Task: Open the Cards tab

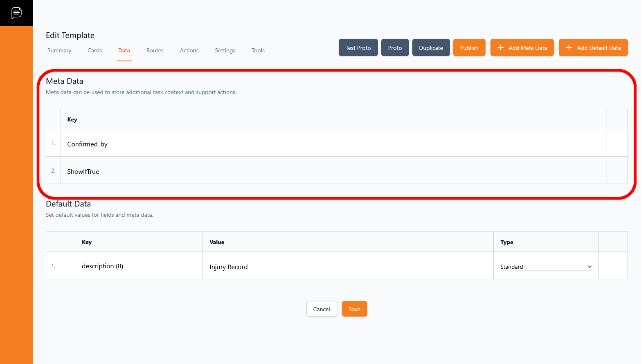Action: pos(94,50)
